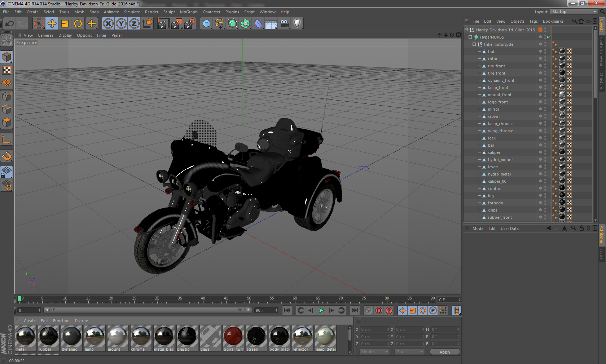This screenshot has height=364, width=606.
Task: Play the animation forward
Action: pyautogui.click(x=321, y=310)
